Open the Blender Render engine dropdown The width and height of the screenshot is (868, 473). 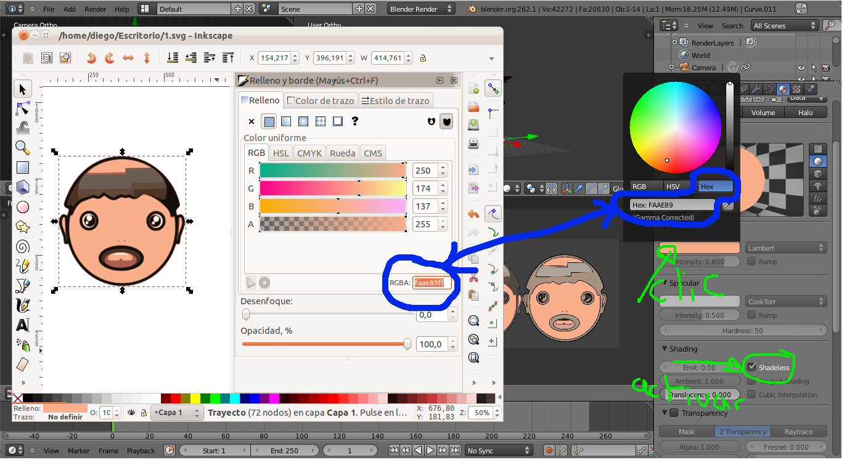click(422, 9)
